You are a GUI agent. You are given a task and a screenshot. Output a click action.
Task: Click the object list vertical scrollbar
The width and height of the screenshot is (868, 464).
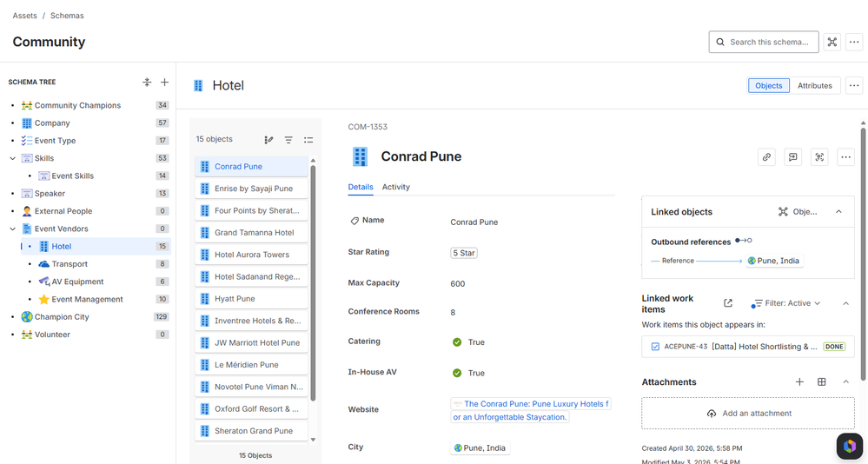pyautogui.click(x=313, y=282)
